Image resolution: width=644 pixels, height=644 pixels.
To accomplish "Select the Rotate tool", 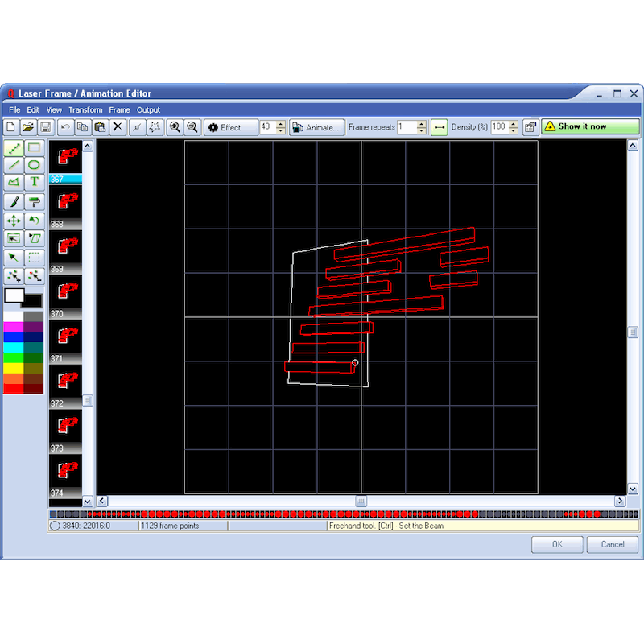I will [34, 221].
